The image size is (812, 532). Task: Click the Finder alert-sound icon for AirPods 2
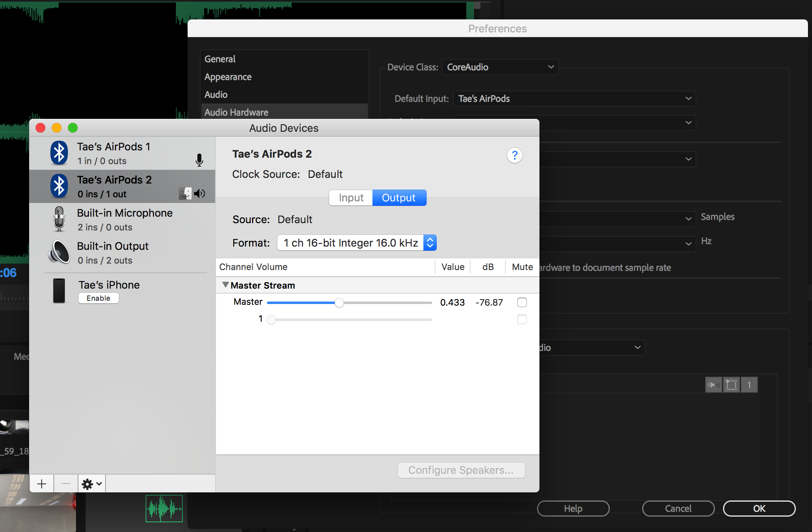tap(185, 193)
